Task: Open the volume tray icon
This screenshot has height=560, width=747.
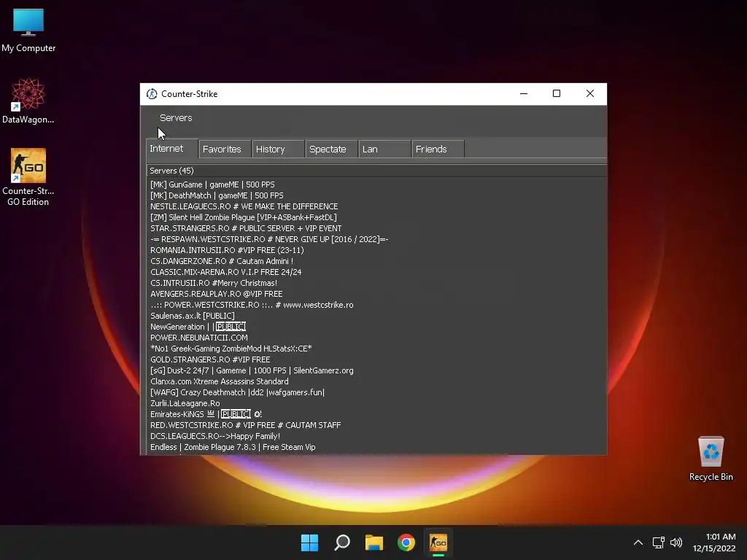Action: 676,542
